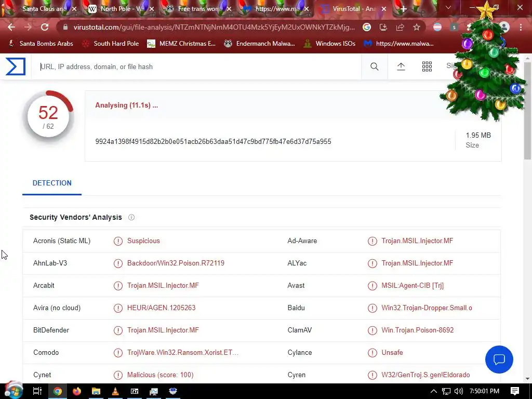Switch to the North Pole Wikipedia tab
The width and height of the screenshot is (532, 399).
point(121,9)
